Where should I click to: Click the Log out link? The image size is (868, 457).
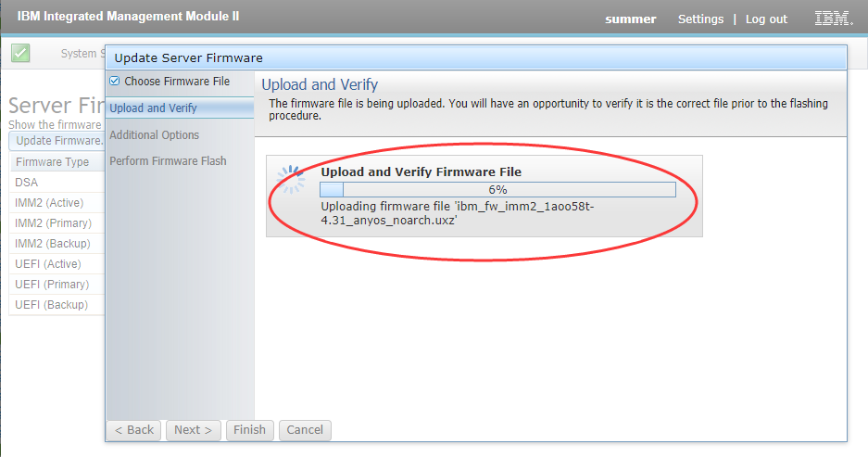coord(766,19)
